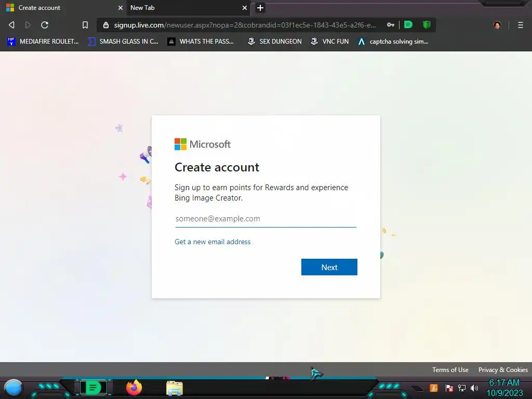Click the taskbar clock showing 6:17 AM
The image size is (532, 399).
tap(504, 388)
